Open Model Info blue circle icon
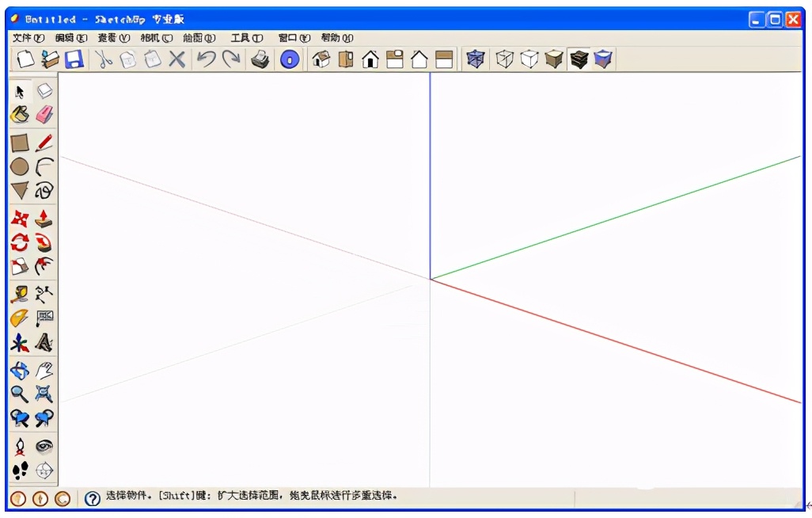The width and height of the screenshot is (812, 518). pos(290,59)
